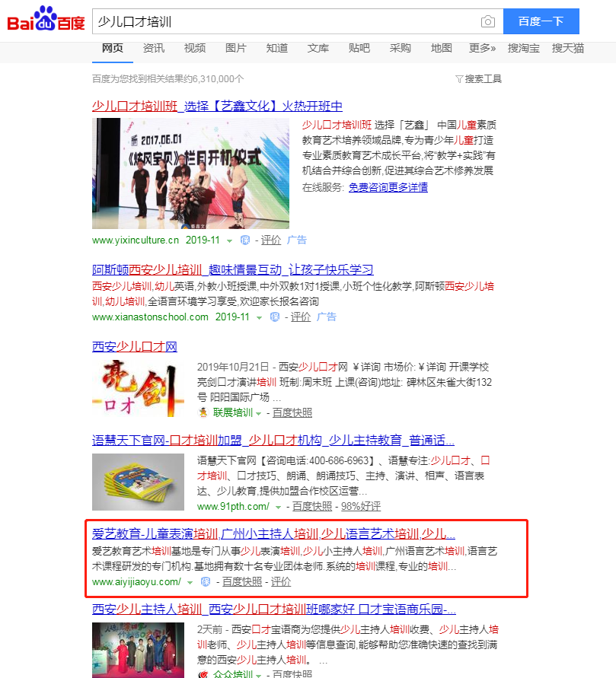Open the 采购 tab
Screen dimensions: 616x678
(x=401, y=48)
